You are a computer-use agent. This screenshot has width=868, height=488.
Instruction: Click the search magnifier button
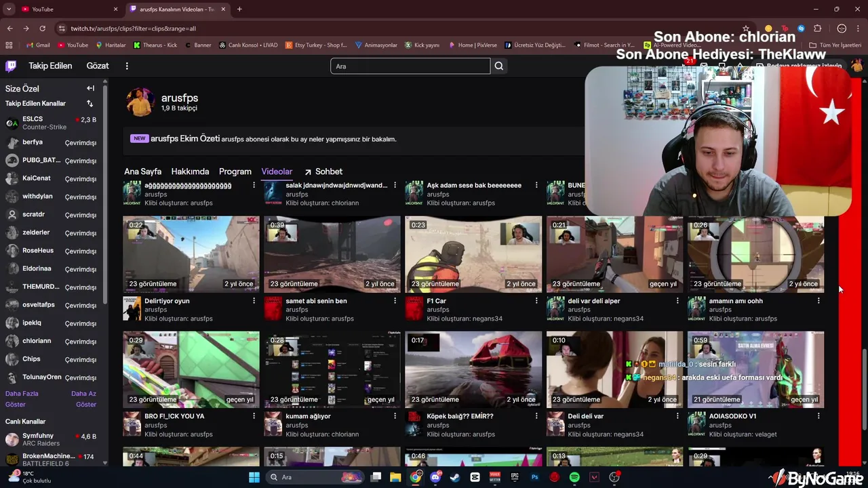coord(499,66)
